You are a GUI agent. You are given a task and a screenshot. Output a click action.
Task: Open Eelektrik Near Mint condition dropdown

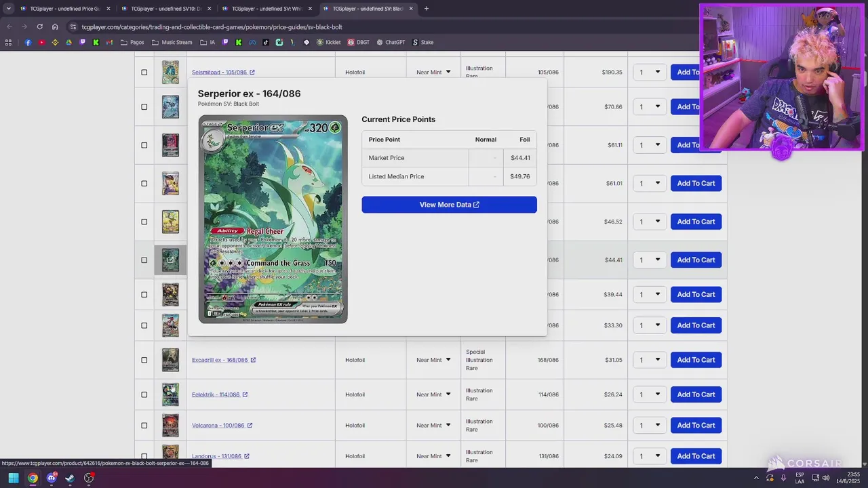point(433,394)
